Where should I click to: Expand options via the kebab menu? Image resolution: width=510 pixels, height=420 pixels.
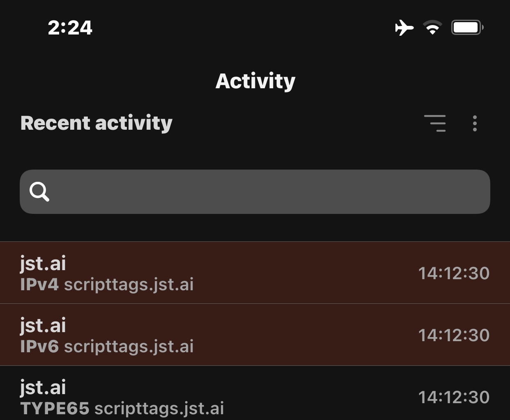475,123
